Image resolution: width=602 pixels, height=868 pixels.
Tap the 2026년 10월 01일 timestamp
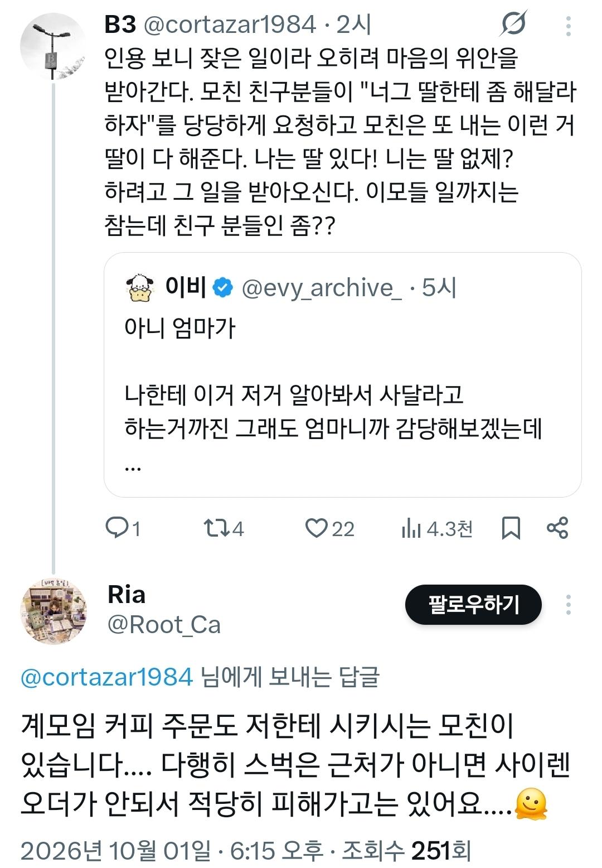pyautogui.click(x=116, y=851)
